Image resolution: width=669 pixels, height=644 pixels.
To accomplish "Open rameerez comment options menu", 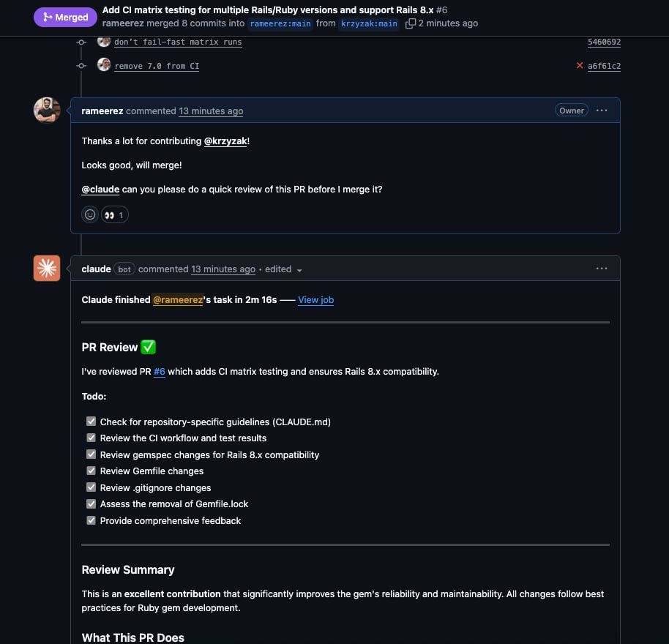I will tap(602, 111).
